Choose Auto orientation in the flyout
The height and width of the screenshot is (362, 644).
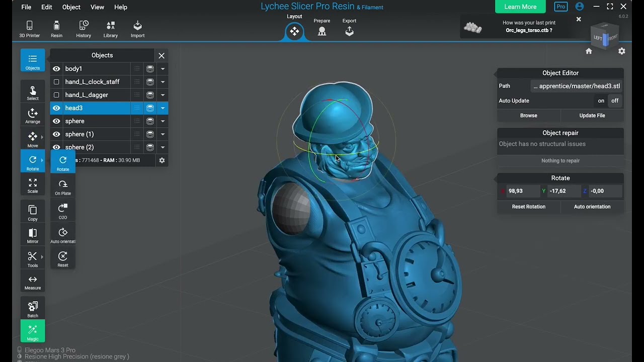(x=63, y=235)
